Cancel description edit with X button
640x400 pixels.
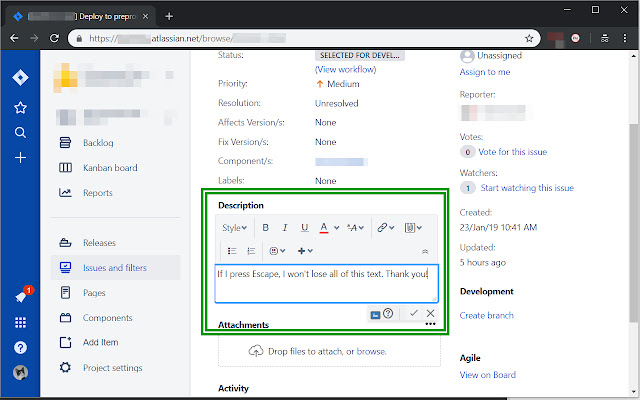[x=430, y=313]
